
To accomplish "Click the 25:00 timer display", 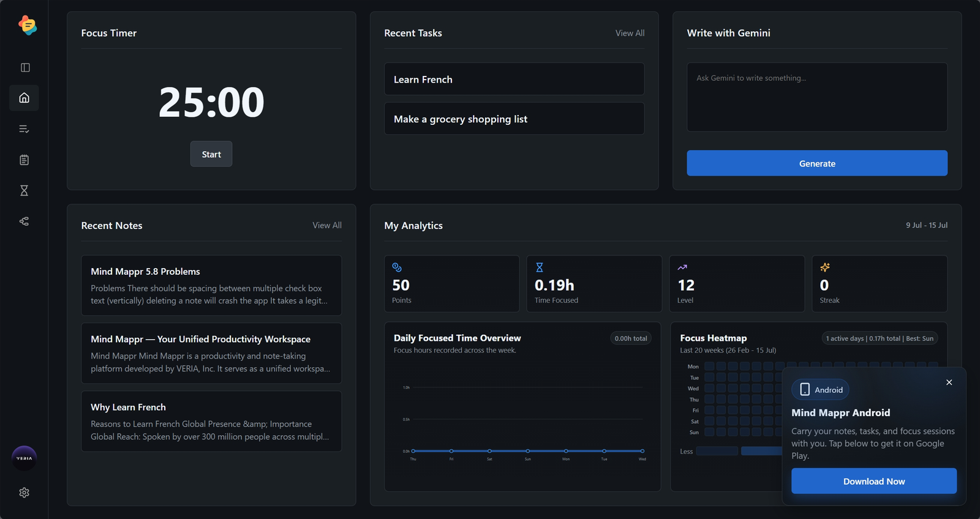I will click(211, 102).
